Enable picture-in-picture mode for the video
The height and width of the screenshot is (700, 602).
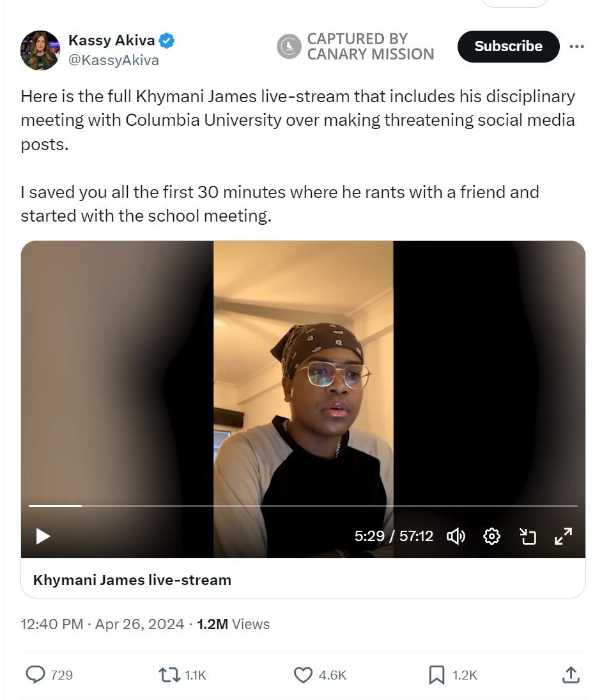(527, 536)
